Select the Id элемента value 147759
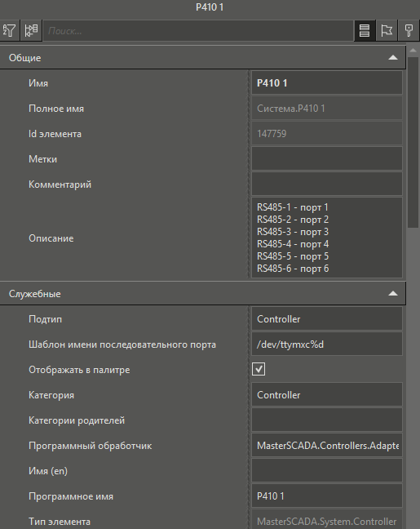Screen dimensions: 420x529 tap(327, 134)
